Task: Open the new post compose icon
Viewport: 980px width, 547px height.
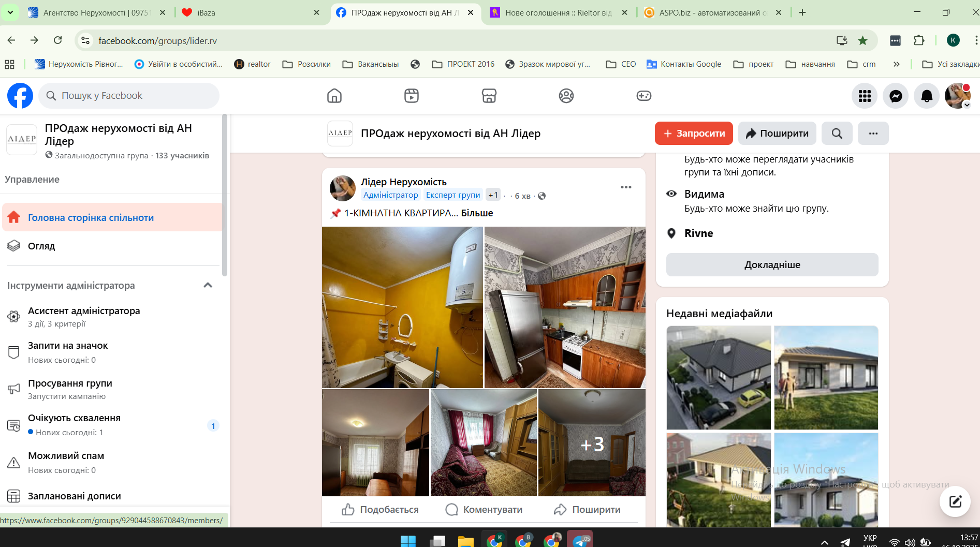Action: 955,501
